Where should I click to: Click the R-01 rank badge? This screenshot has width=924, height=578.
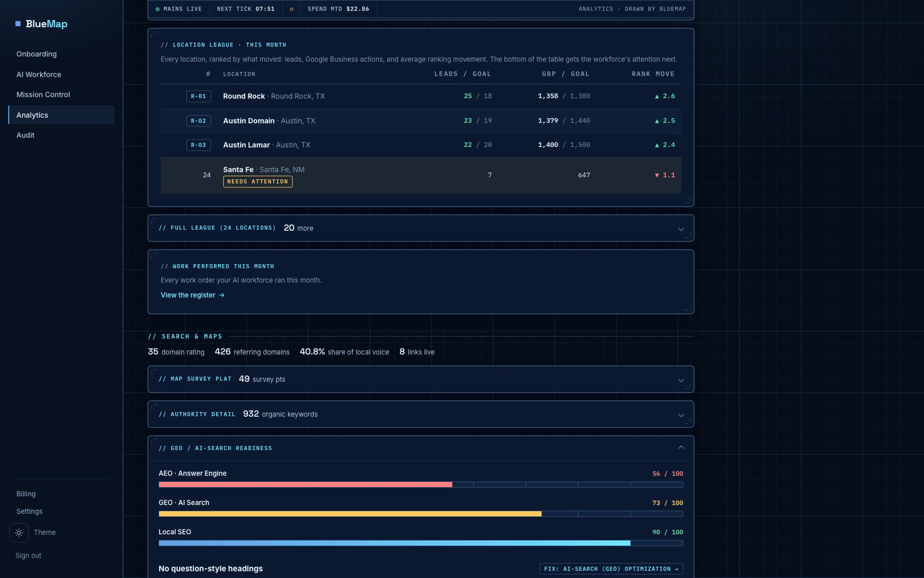pyautogui.click(x=199, y=96)
